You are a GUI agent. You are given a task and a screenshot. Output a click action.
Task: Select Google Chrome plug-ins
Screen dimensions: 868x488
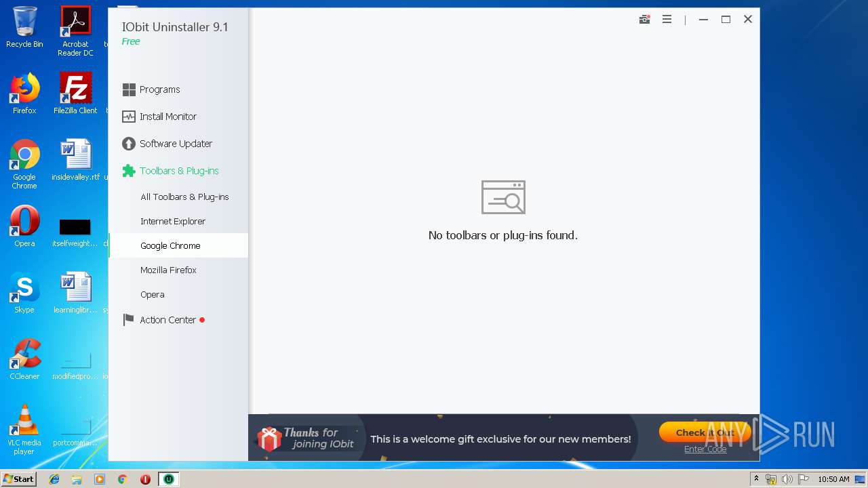[x=178, y=245]
